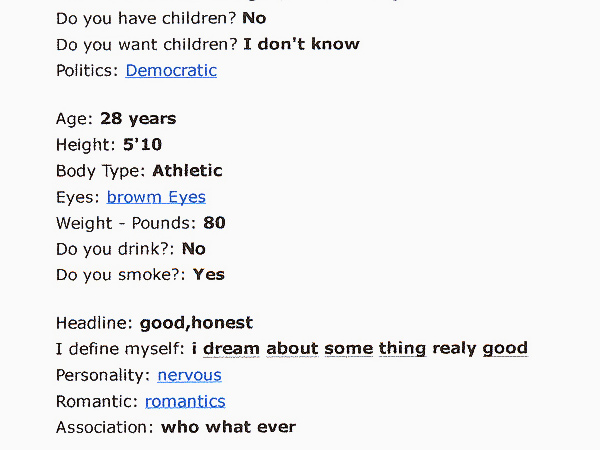Click the 'Do you have children?' question
This screenshot has width=600, height=450.
tap(146, 18)
